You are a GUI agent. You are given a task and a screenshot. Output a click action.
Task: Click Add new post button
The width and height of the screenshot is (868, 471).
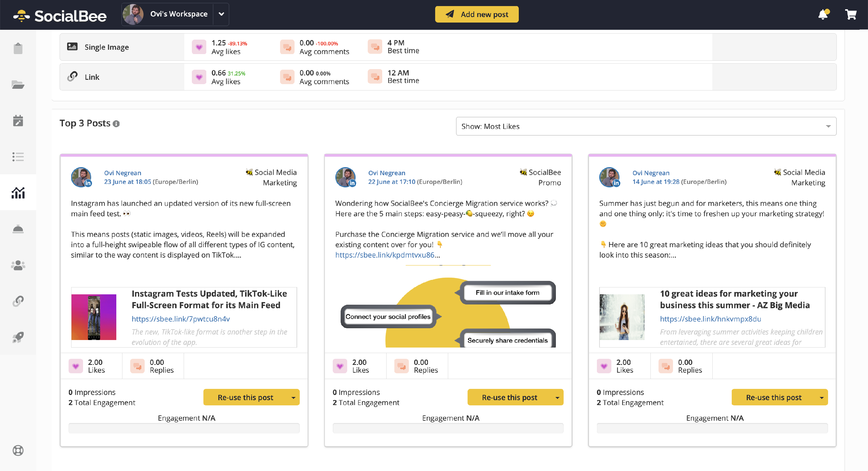click(x=477, y=14)
